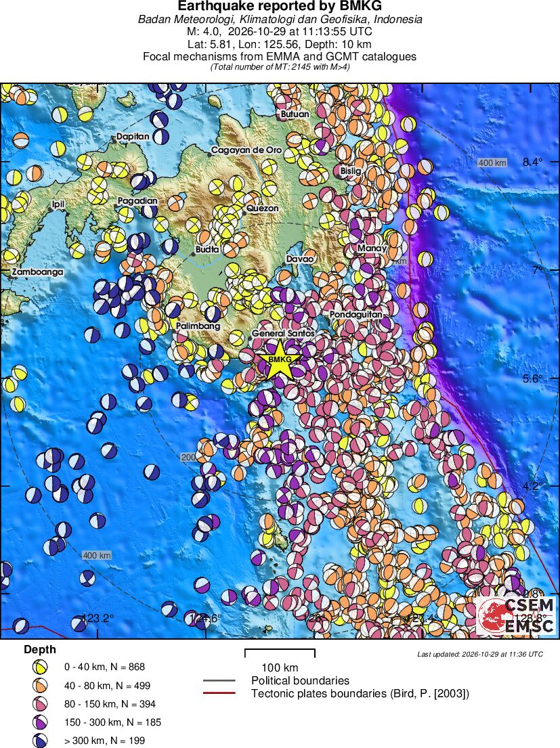Screen dimensions: 560x748
Task: Select the pink 80 - 150 km depth symbol
Action: 40,704
